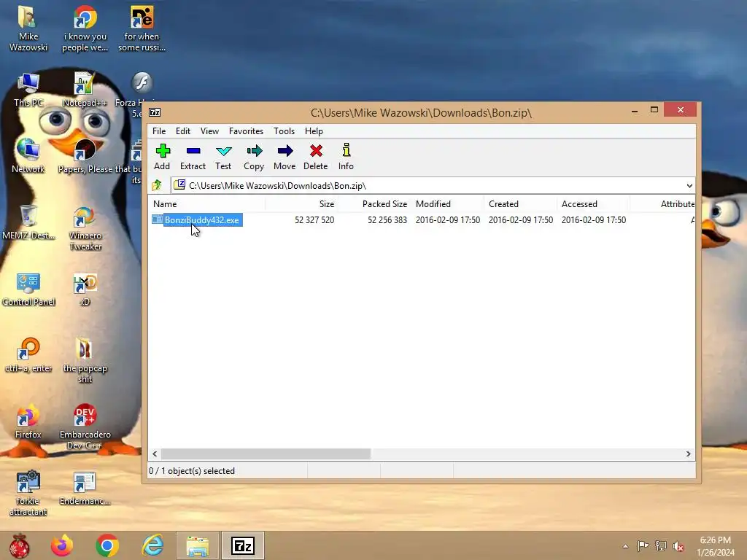Select the Chrome shortcut on desktop
The width and height of the screenshot is (747, 560).
(x=85, y=28)
